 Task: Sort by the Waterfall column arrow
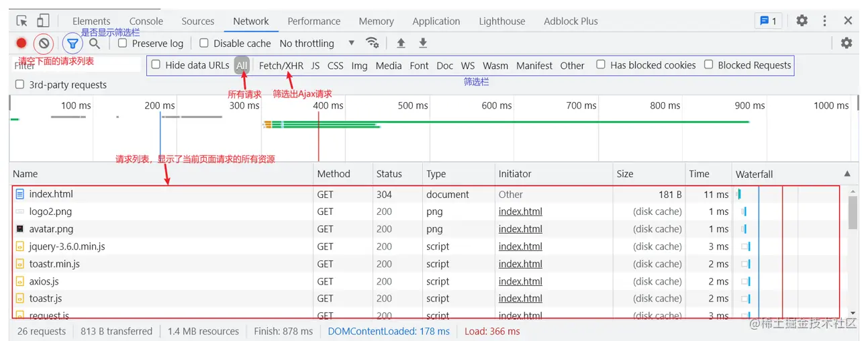pyautogui.click(x=847, y=174)
